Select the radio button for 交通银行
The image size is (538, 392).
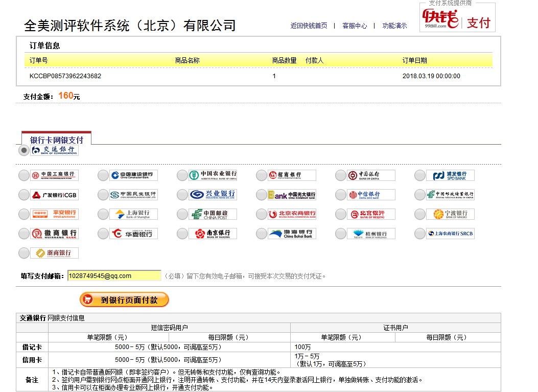tap(24, 150)
